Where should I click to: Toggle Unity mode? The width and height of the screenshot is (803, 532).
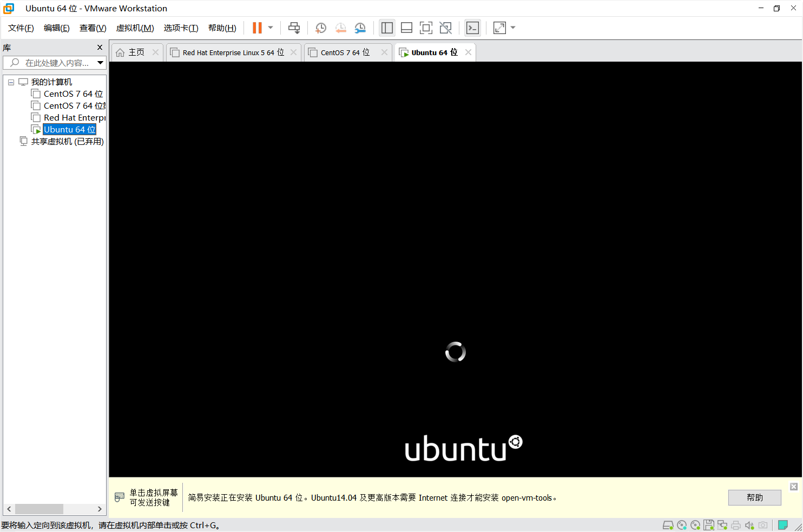445,28
